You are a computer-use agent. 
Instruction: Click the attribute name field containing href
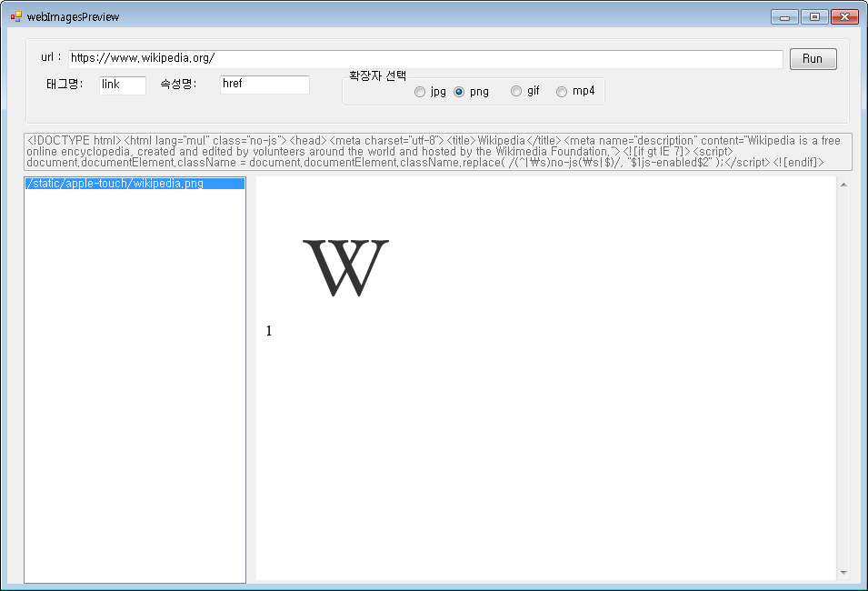click(x=264, y=85)
